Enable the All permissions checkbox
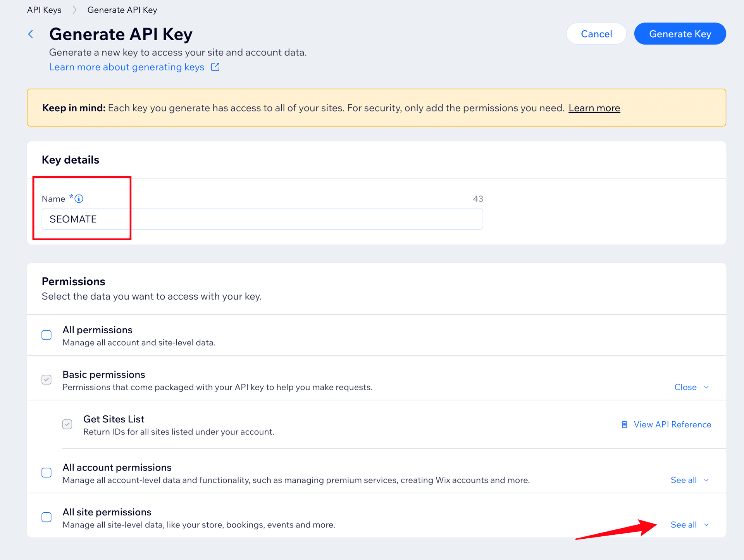The width and height of the screenshot is (744, 560). pyautogui.click(x=46, y=334)
